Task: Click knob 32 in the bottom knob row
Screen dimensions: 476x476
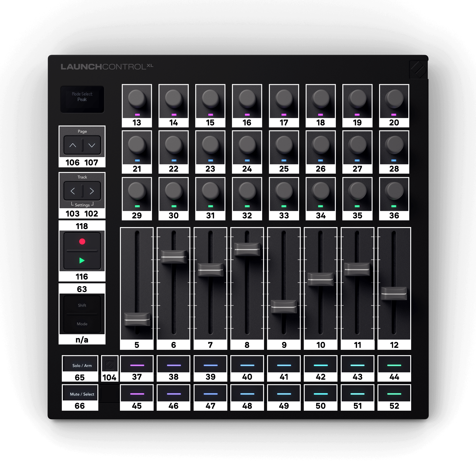Action: 247,191
